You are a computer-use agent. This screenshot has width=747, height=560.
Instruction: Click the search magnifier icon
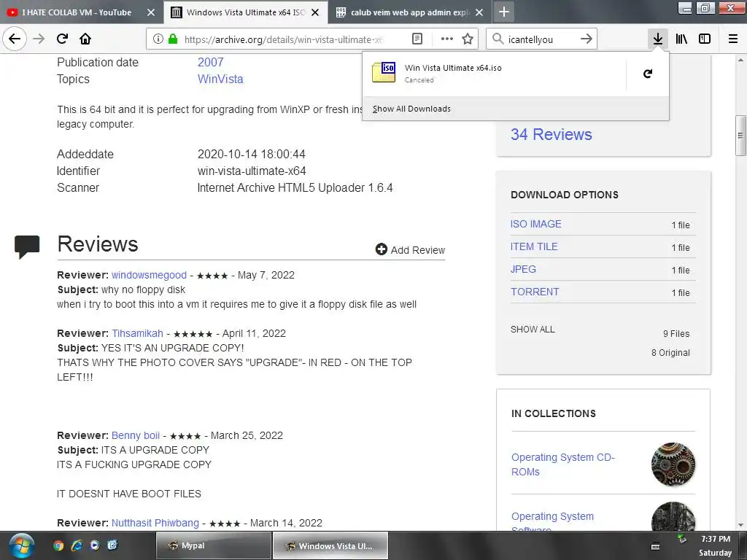tap(498, 39)
